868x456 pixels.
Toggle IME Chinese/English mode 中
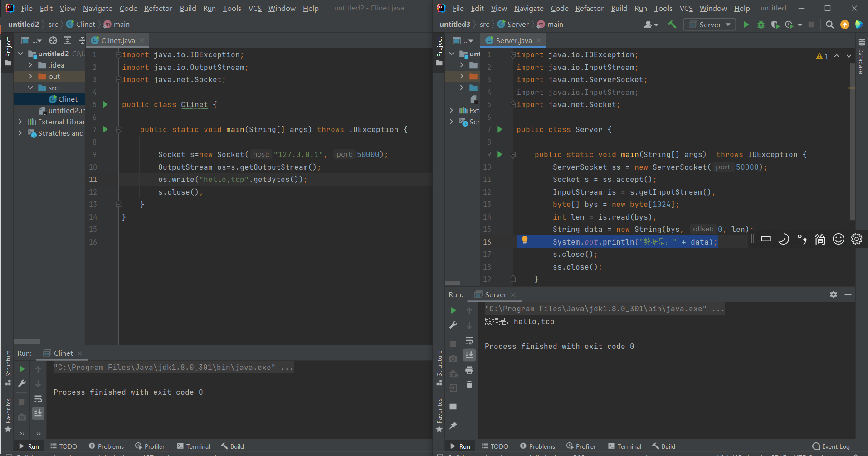click(766, 239)
